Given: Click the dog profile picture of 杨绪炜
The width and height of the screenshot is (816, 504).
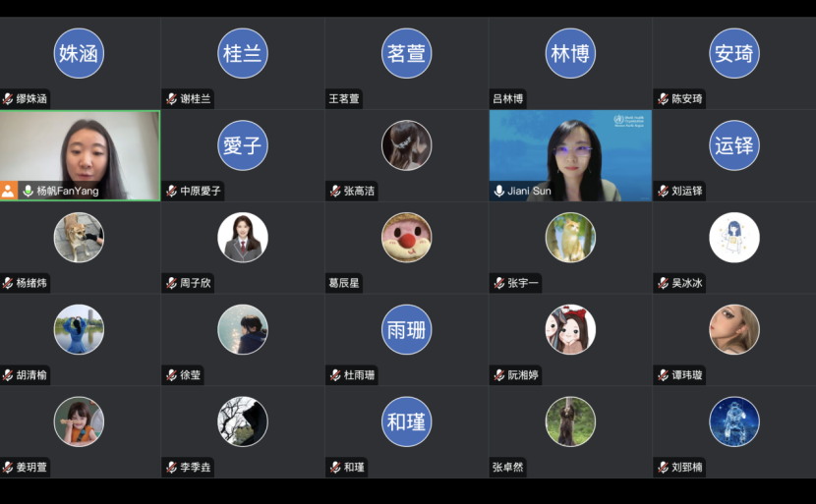Looking at the screenshot, I should pyautogui.click(x=79, y=237).
